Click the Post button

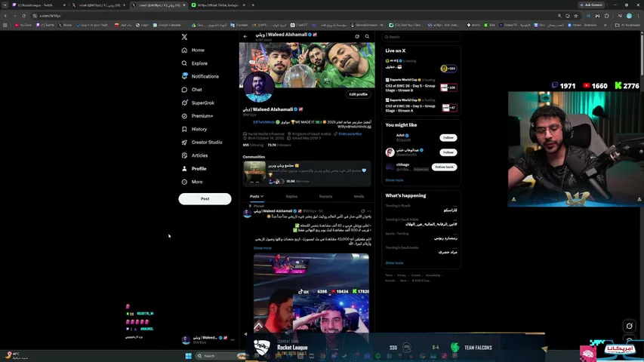[205, 198]
